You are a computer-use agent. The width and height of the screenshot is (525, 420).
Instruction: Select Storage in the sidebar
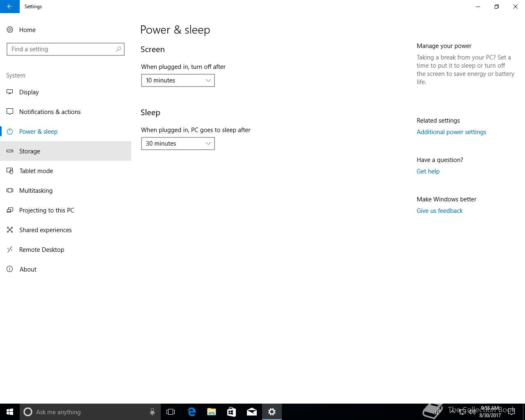(x=66, y=151)
